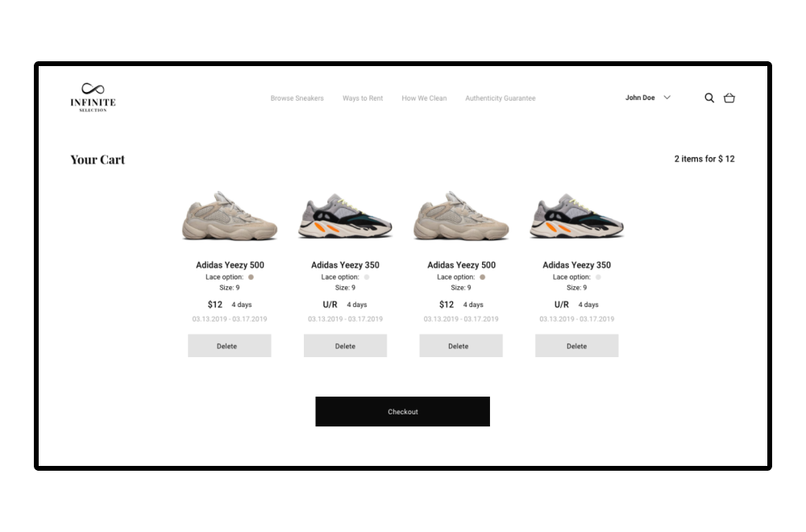This screenshot has height=532, width=806.
Task: Open the shopping basket icon
Action: click(729, 98)
